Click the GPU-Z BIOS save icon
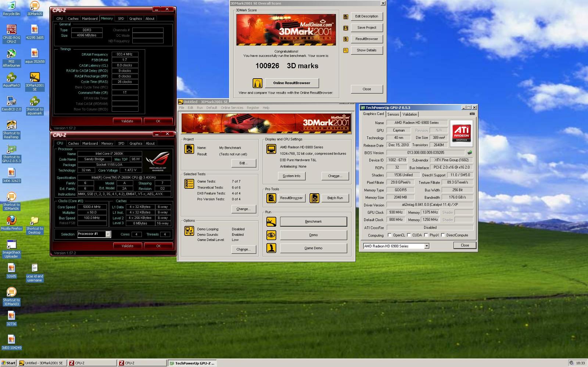The width and height of the screenshot is (588, 367). coord(470,152)
